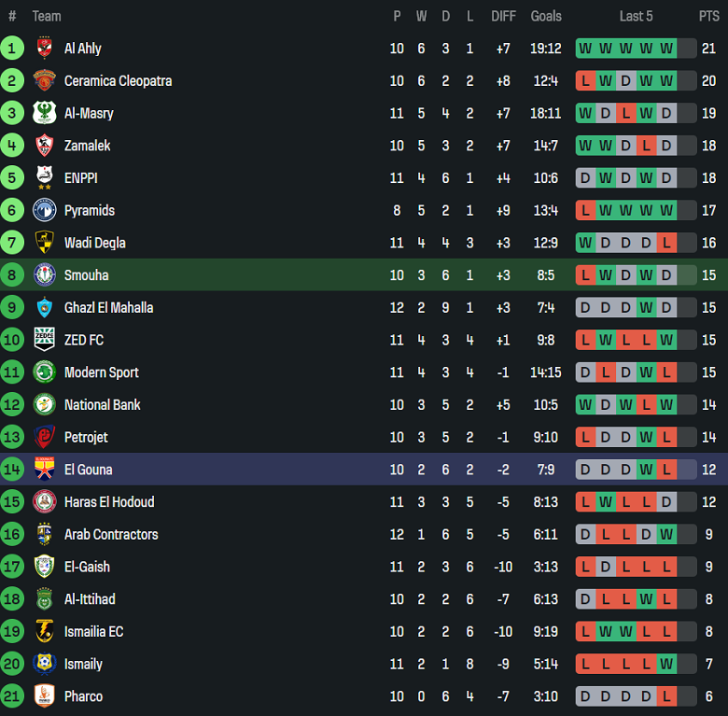Click the Ismaily team logo icon
The height and width of the screenshot is (716, 728).
[x=44, y=664]
